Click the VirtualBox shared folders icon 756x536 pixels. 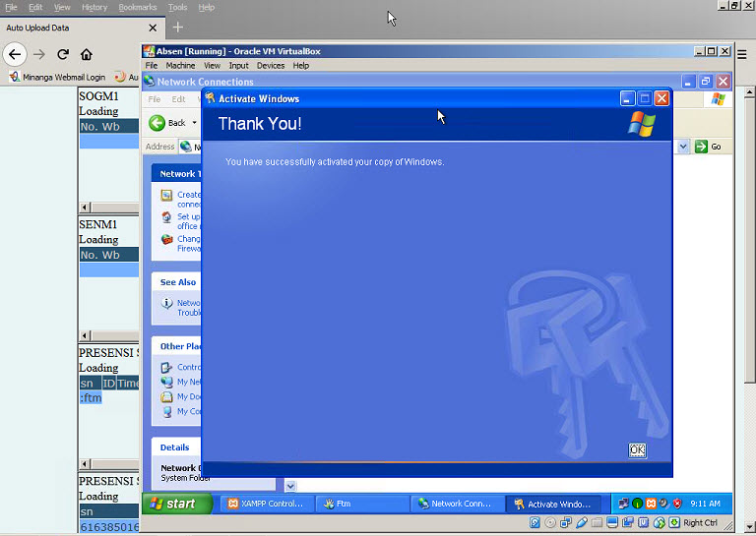point(597,522)
